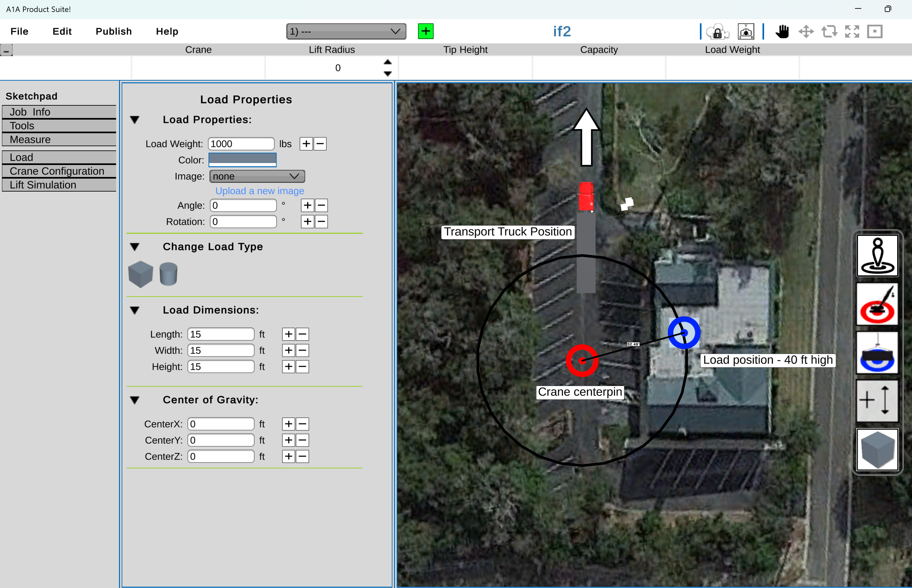The height and width of the screenshot is (588, 912).
Task: Open the Help menu
Action: point(167,31)
